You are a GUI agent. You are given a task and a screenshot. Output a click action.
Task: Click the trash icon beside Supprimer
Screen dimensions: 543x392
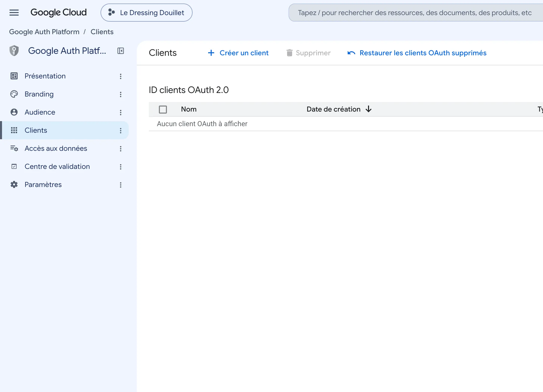point(289,53)
